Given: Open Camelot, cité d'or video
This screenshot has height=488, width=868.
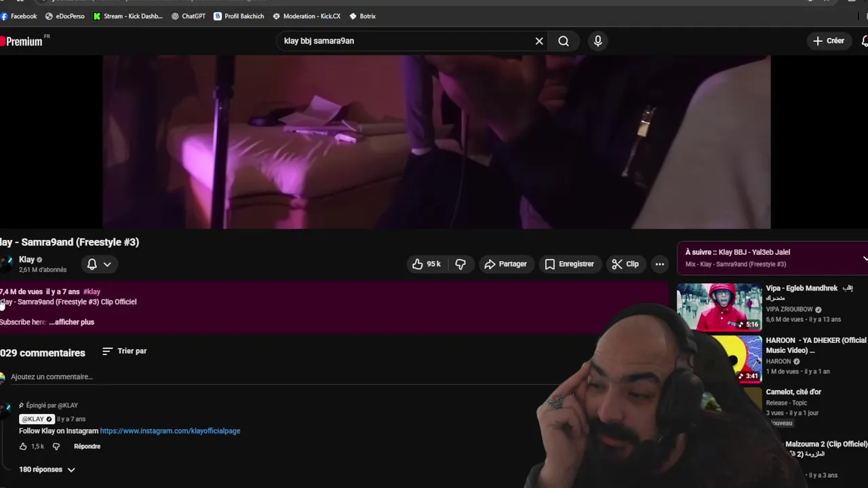Looking at the screenshot, I should tap(793, 392).
